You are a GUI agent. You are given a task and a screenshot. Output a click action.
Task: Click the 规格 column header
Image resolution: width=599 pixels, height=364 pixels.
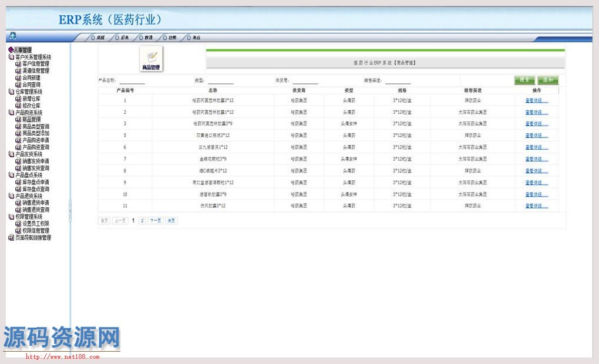click(x=402, y=90)
